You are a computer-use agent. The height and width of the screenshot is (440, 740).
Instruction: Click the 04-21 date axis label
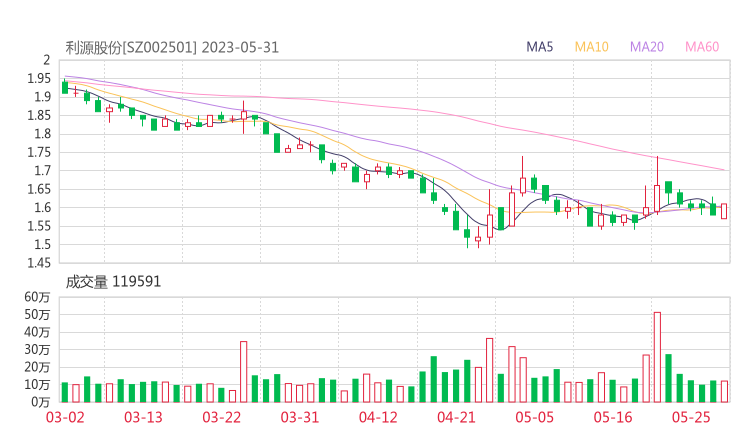(456, 417)
